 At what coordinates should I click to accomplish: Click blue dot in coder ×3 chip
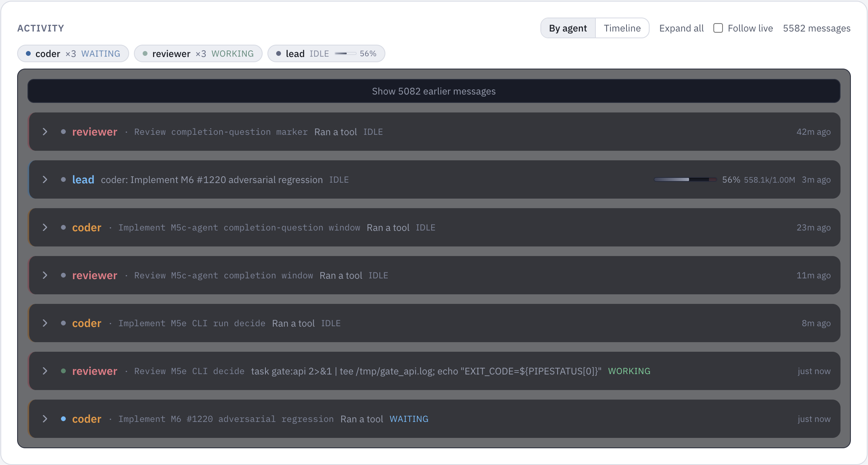coord(28,53)
